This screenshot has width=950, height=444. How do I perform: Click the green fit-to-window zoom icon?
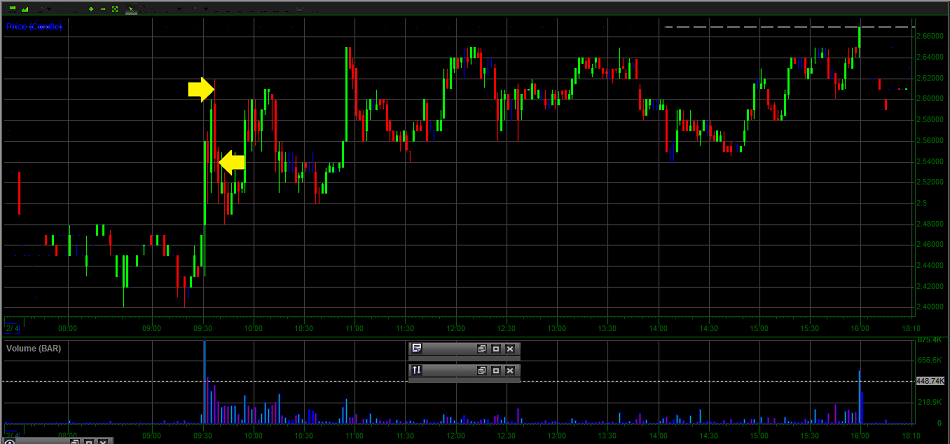tap(115, 9)
